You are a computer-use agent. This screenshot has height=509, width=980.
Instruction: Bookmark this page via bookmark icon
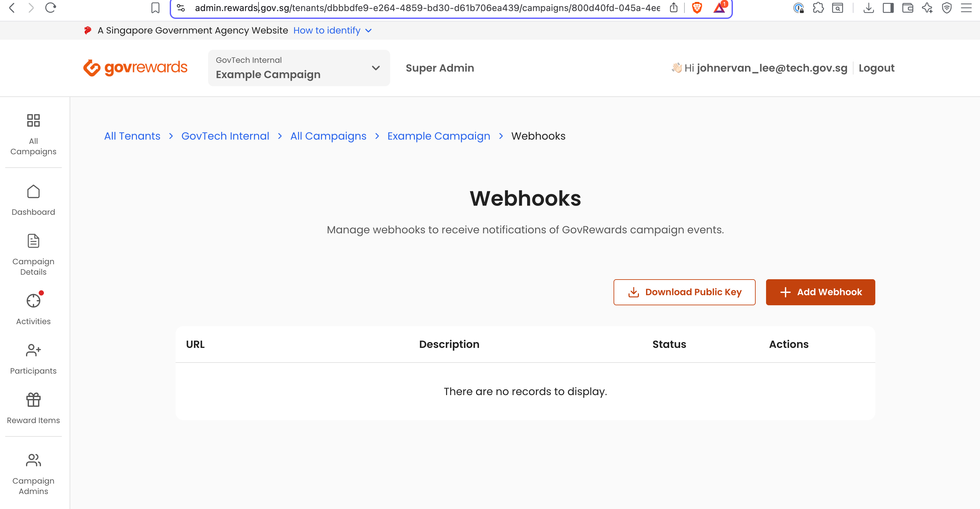pos(155,7)
